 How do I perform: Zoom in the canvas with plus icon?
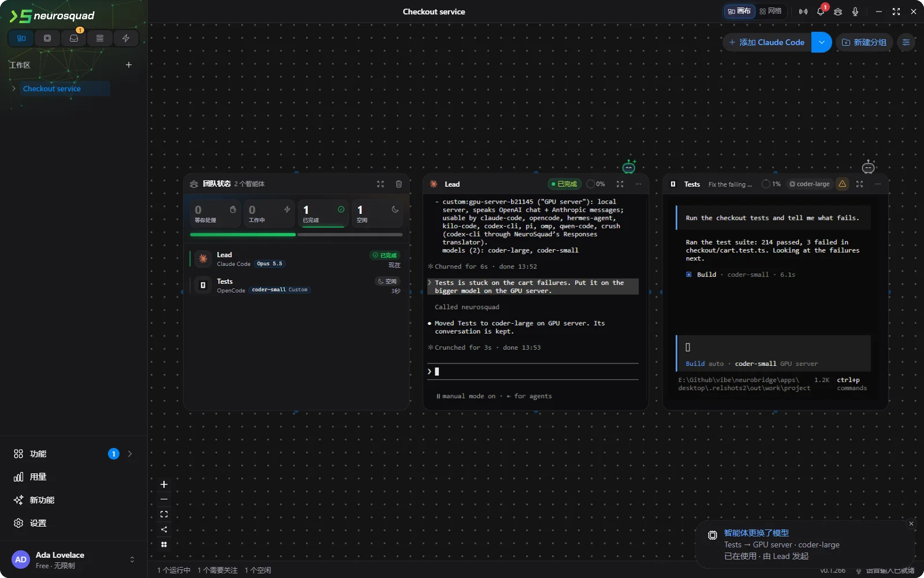pos(164,484)
